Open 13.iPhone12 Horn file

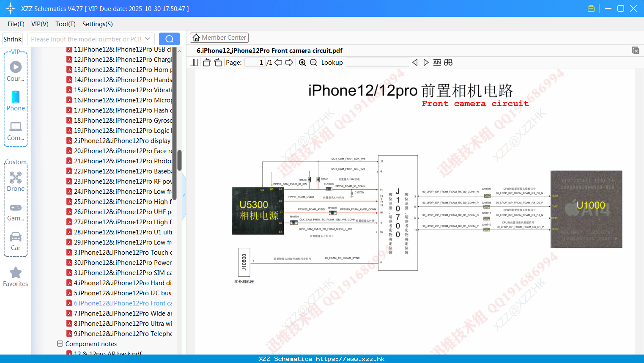(x=119, y=70)
